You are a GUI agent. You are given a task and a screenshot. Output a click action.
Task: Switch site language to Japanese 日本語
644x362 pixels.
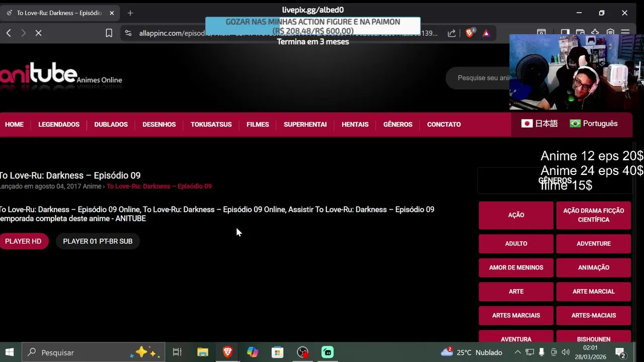coord(539,124)
